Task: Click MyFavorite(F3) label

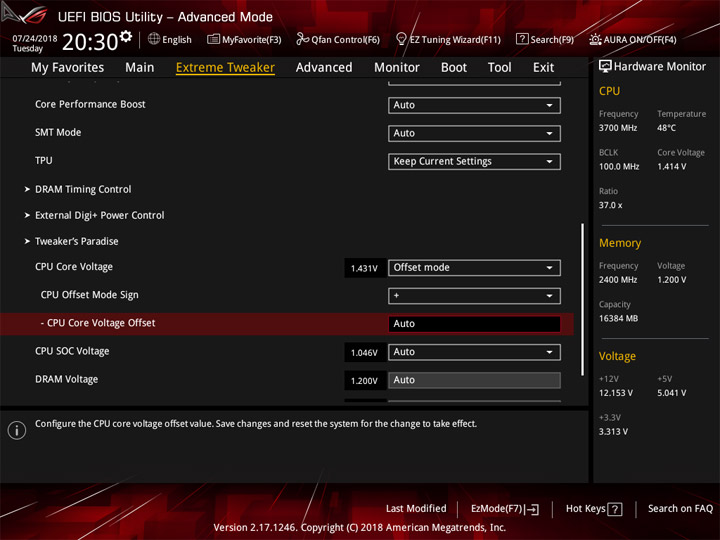Action: point(252,40)
